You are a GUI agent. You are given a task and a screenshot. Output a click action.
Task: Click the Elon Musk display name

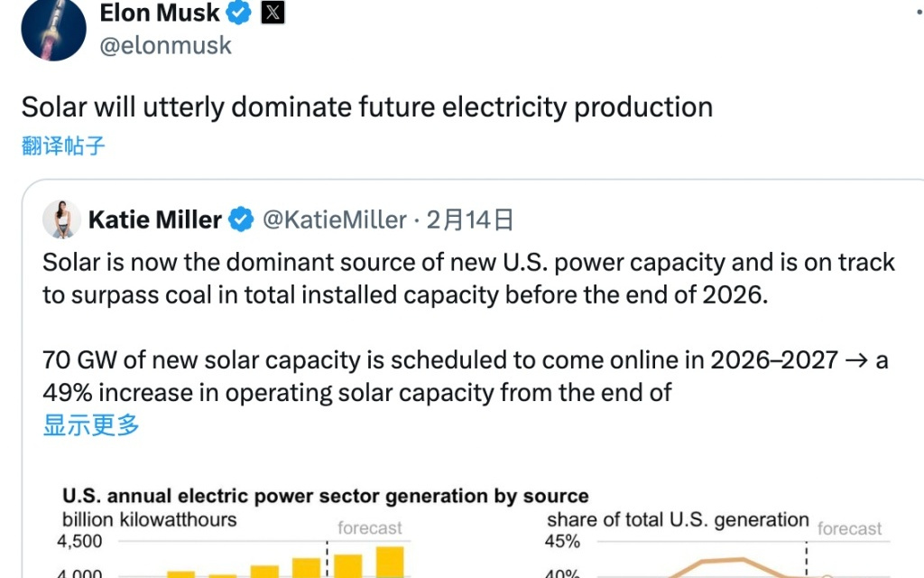tap(160, 13)
